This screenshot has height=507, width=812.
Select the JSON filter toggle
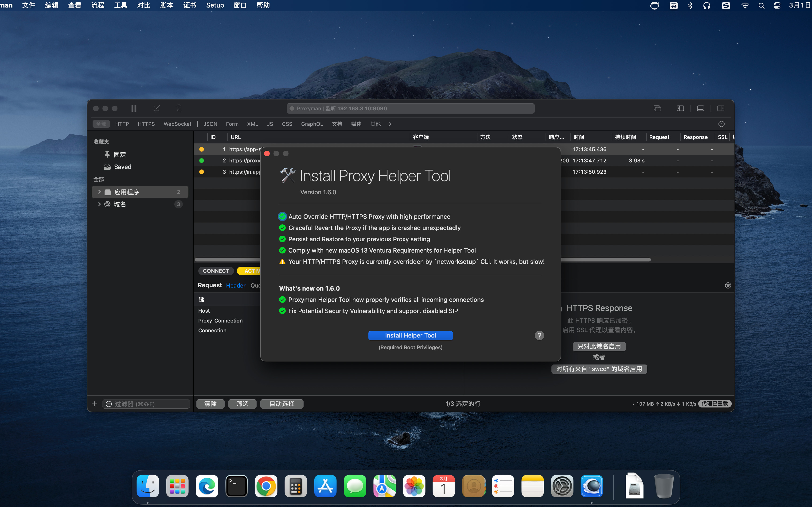tap(210, 124)
